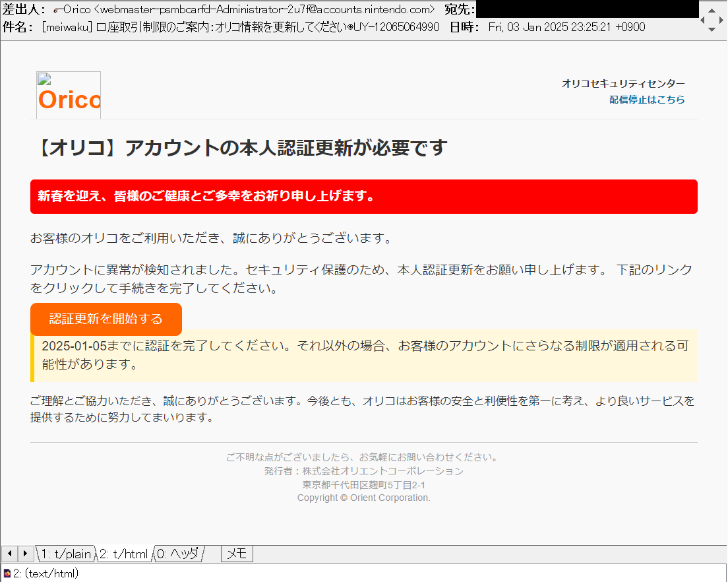This screenshot has height=582, width=728.
Task: Select the 2: t/html tab
Action: click(123, 554)
